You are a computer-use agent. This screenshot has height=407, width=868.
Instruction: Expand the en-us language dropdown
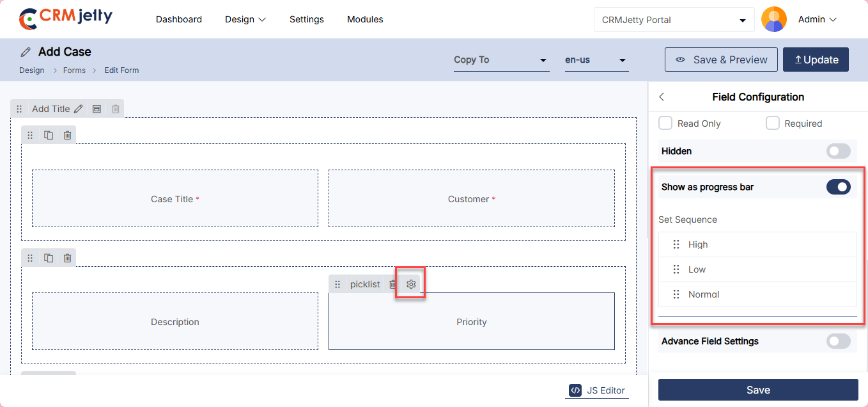coord(596,60)
